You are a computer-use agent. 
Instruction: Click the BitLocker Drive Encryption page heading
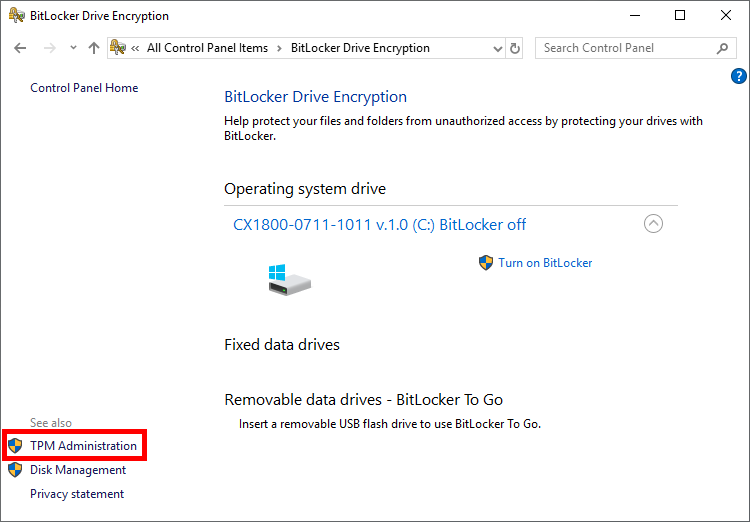tap(316, 97)
